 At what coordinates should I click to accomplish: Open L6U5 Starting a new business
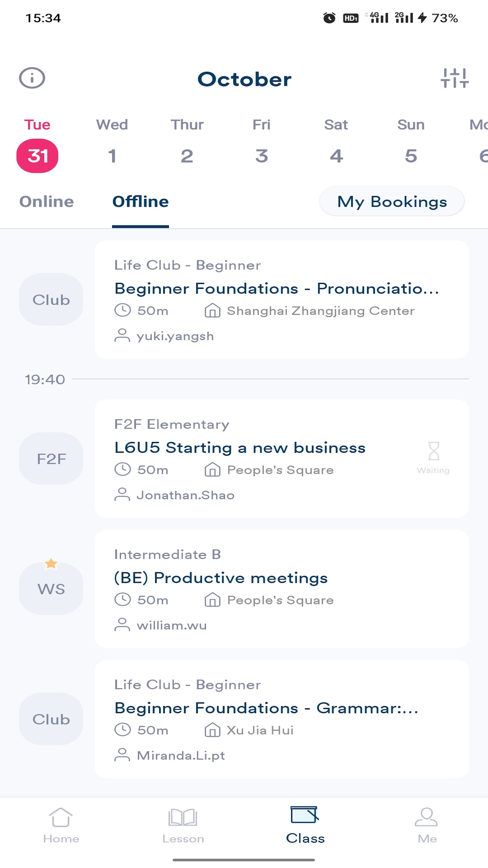240,448
